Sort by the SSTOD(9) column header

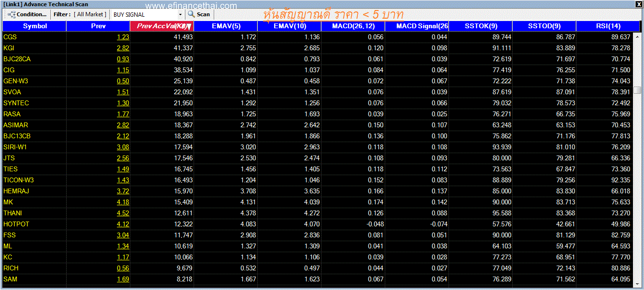point(544,26)
